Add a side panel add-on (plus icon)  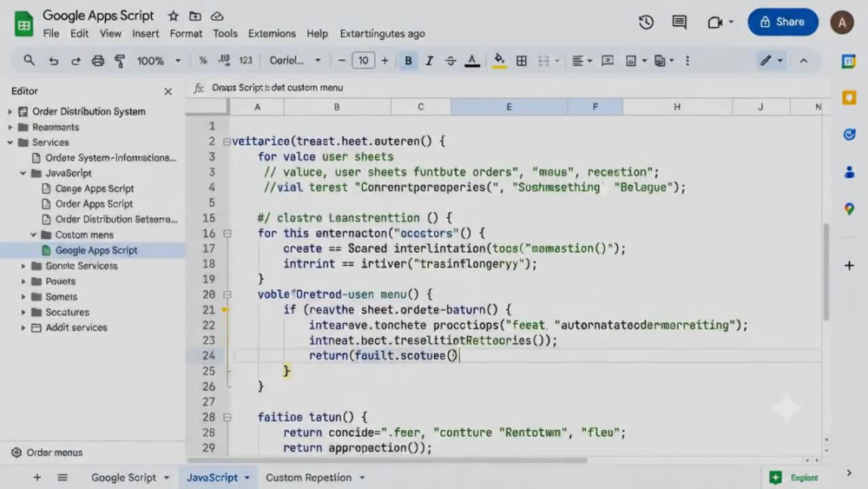tap(849, 265)
